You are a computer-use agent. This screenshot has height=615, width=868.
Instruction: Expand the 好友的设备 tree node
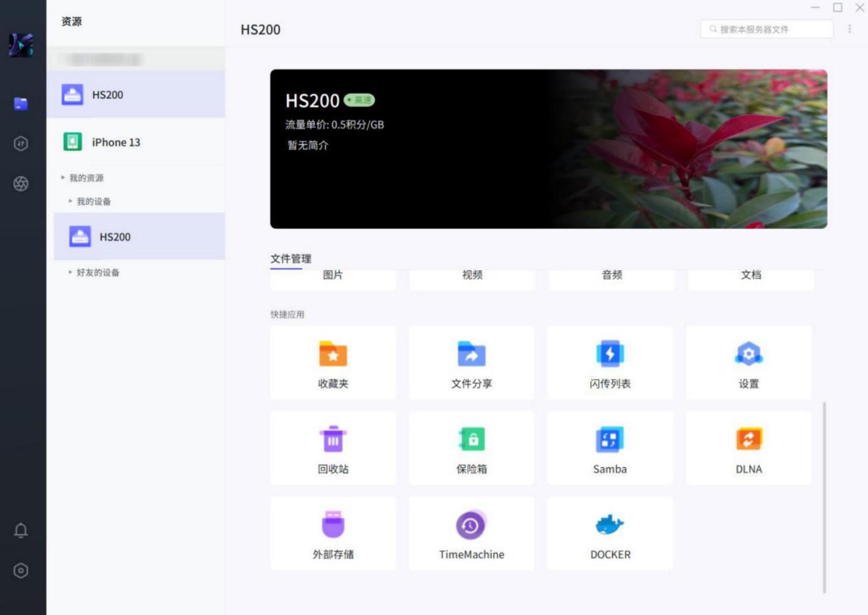70,272
